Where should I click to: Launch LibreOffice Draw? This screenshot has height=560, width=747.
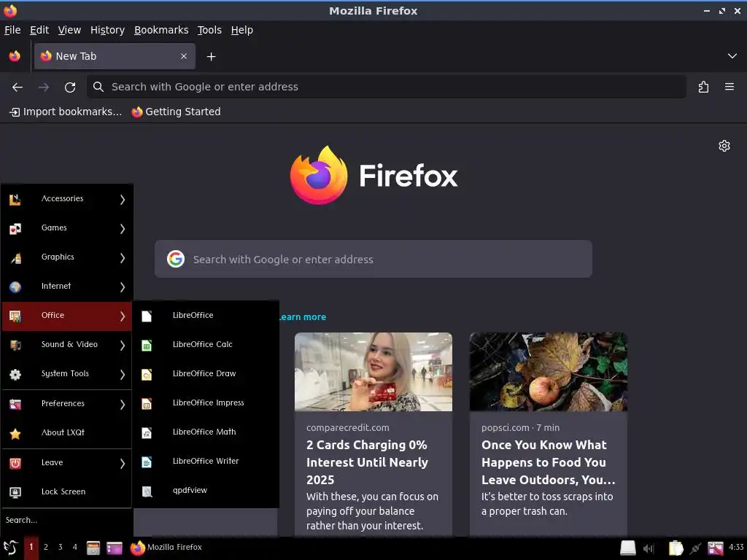pos(205,374)
